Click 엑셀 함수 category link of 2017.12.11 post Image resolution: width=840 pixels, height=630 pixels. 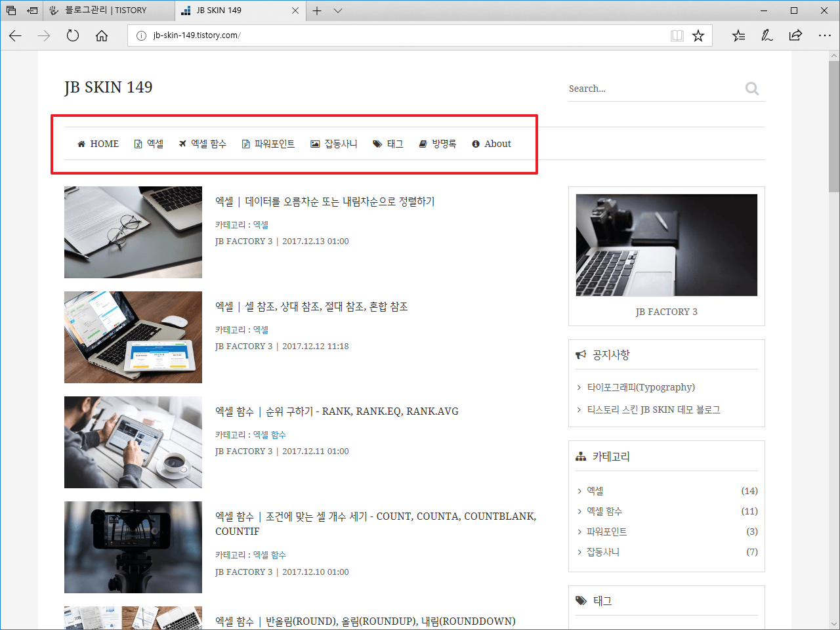tap(270, 435)
